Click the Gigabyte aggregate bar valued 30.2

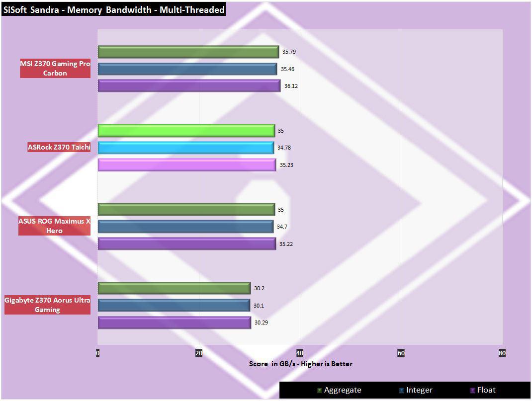pyautogui.click(x=175, y=288)
